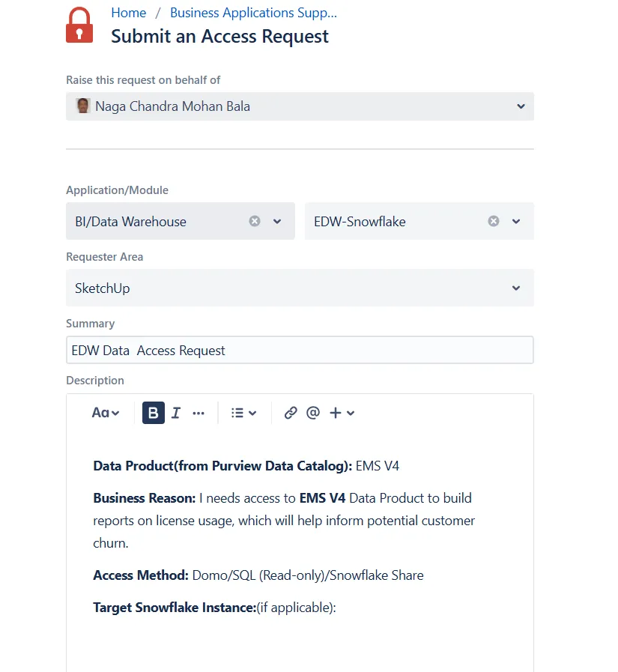Click the 'Target Snowflake Instance:' line
Screen dimensions: 618x672
pyautogui.click(x=214, y=608)
